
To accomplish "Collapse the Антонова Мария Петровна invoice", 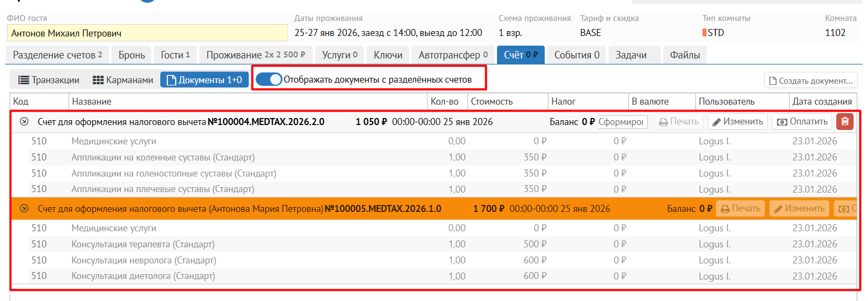I will coord(24,209).
